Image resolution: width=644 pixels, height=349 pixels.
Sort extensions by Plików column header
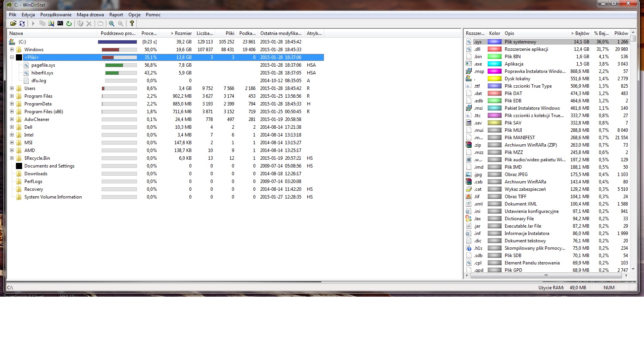[x=621, y=33]
